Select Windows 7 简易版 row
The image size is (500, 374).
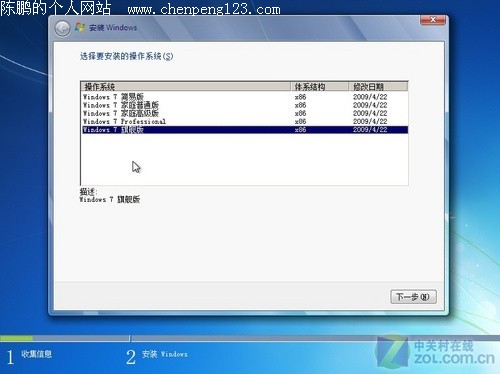245,97
